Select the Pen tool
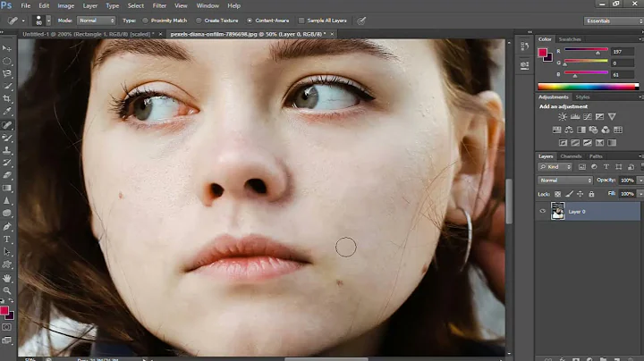This screenshot has width=644, height=361. coord(7,226)
